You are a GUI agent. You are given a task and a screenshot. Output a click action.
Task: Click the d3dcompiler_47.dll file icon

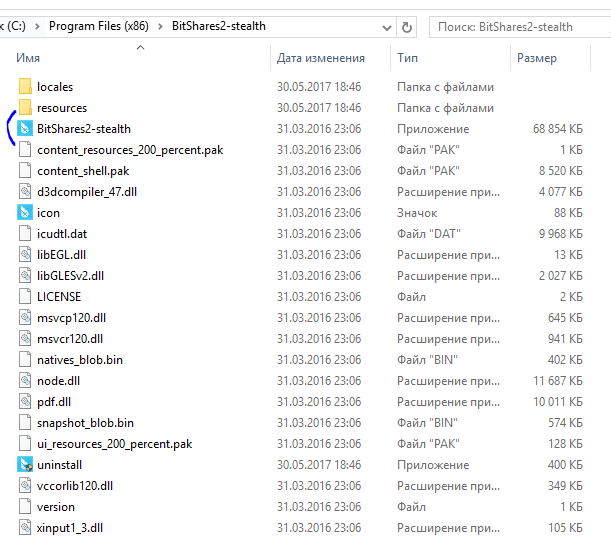tap(25, 192)
